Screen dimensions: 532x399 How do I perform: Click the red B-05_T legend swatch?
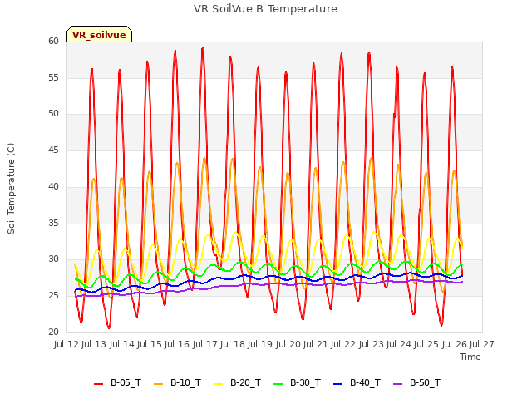pos(98,384)
